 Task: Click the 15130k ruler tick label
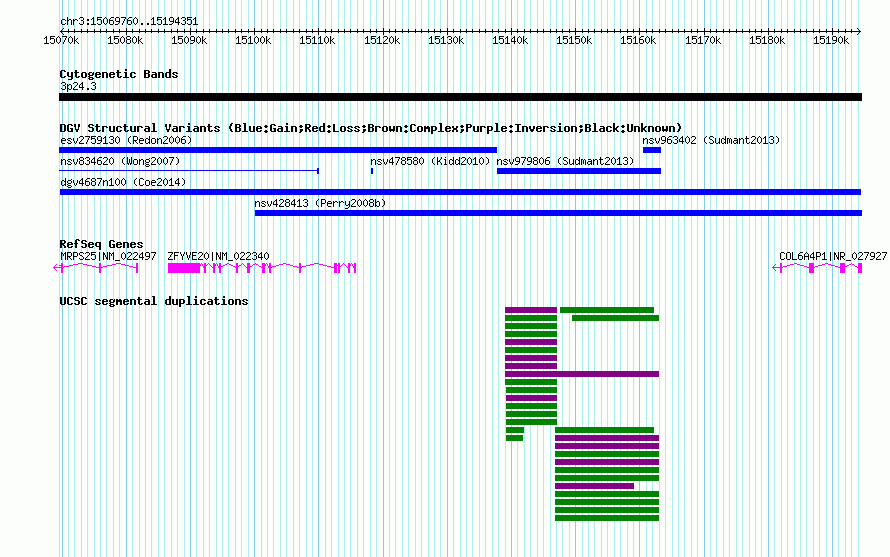click(446, 40)
